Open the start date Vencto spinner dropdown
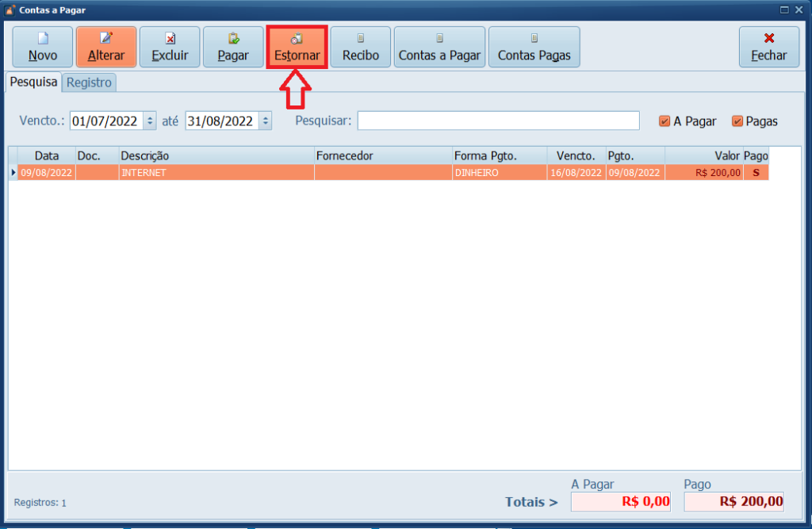 coord(149,121)
